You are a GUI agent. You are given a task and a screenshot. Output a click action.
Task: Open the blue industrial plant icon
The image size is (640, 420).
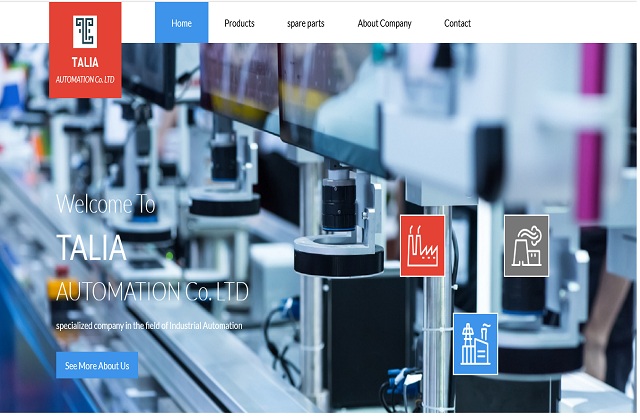click(475, 343)
